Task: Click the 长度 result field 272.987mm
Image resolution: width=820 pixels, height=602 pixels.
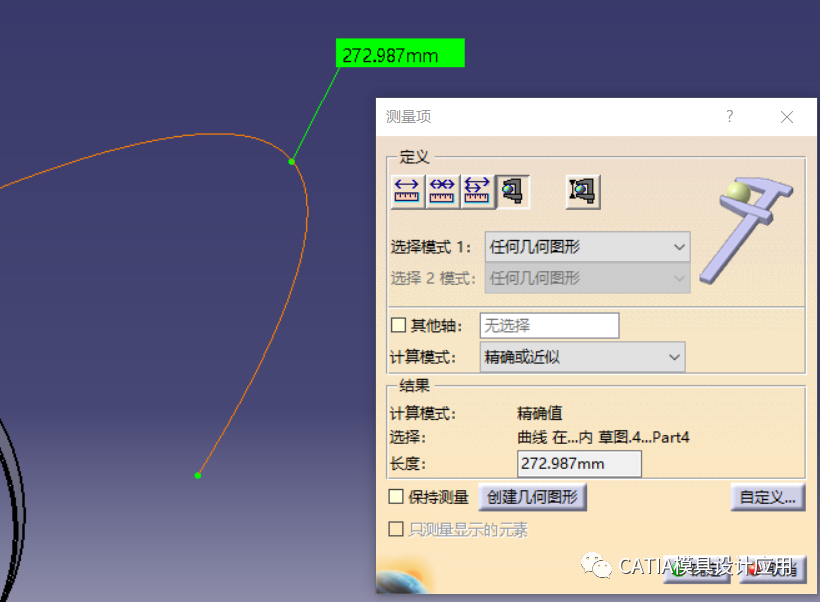Action: pyautogui.click(x=579, y=464)
